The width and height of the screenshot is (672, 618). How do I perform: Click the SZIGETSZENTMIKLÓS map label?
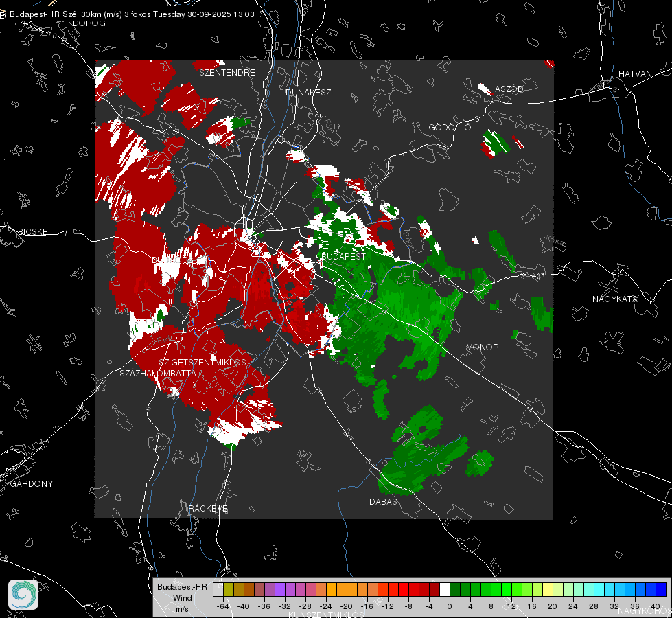[x=202, y=363]
